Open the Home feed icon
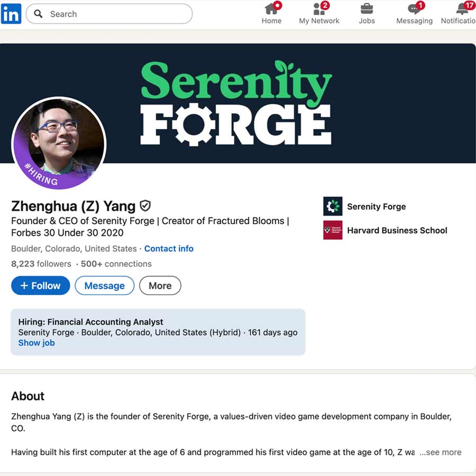Image resolution: width=476 pixels, height=476 pixels. click(271, 9)
